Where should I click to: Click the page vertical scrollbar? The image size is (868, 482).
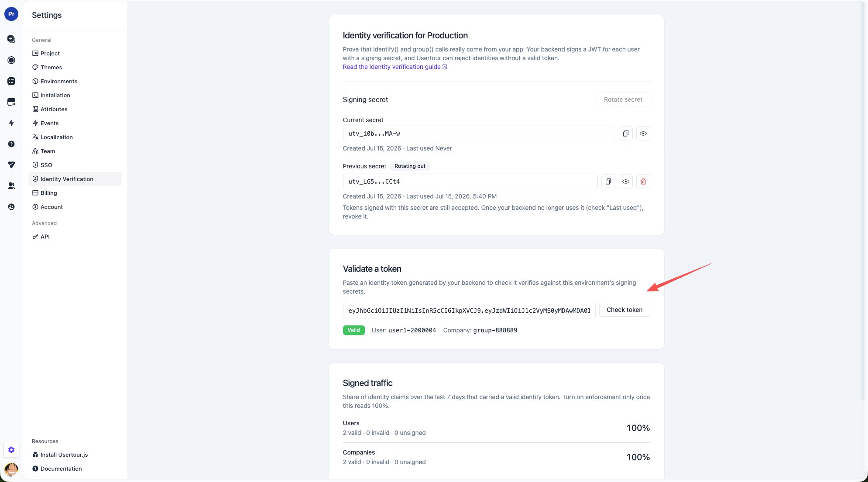pos(863,201)
